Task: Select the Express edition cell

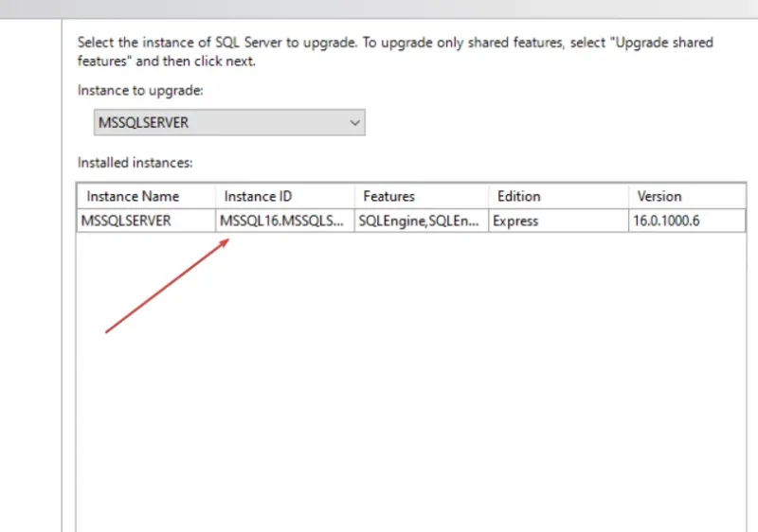Action: tap(515, 221)
